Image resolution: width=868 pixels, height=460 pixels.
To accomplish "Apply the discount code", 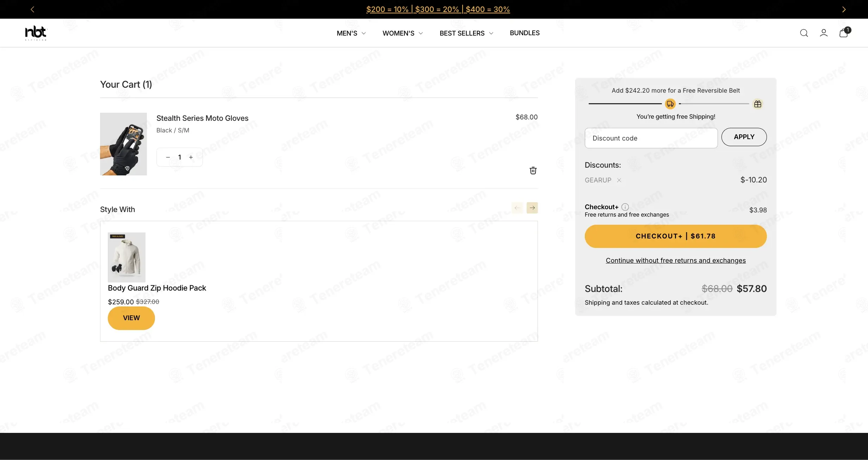I will [x=744, y=137].
